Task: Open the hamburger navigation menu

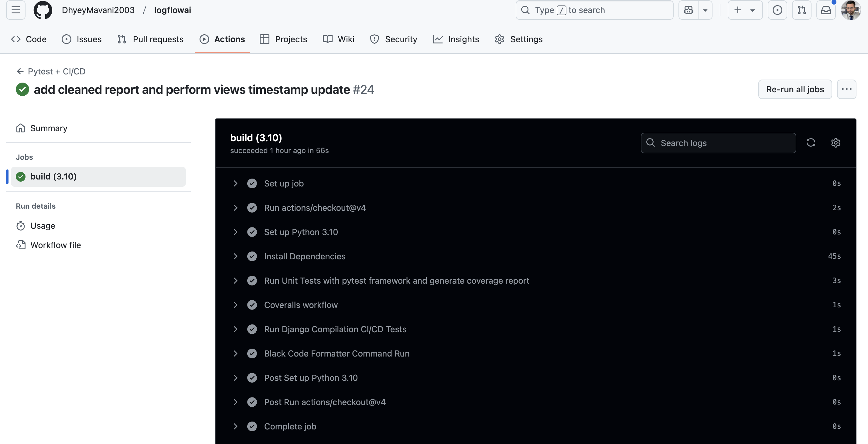Action: (15, 10)
